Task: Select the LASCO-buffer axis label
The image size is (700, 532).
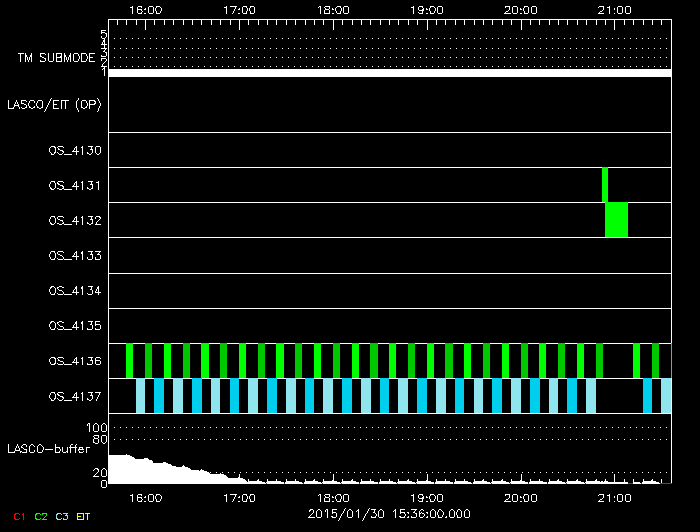Action: (x=48, y=448)
